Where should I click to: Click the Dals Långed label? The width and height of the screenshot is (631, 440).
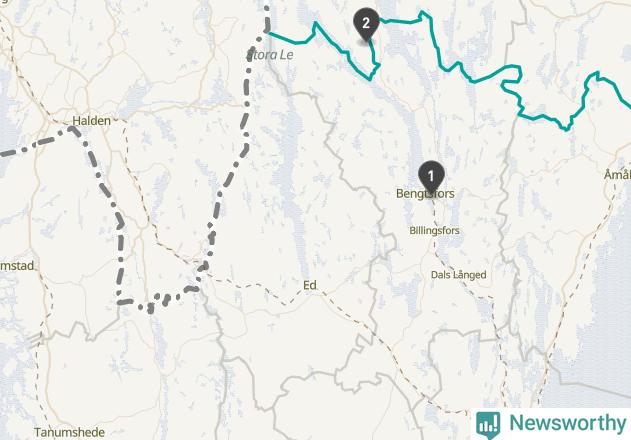point(458,275)
